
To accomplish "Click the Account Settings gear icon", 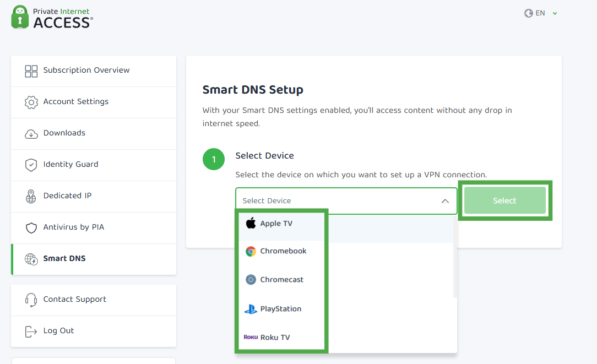I will point(31,102).
